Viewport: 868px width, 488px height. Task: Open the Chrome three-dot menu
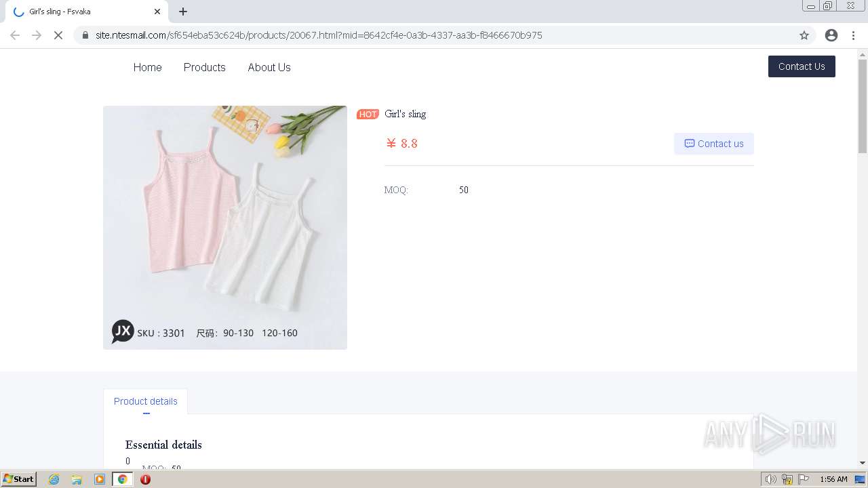click(x=853, y=35)
